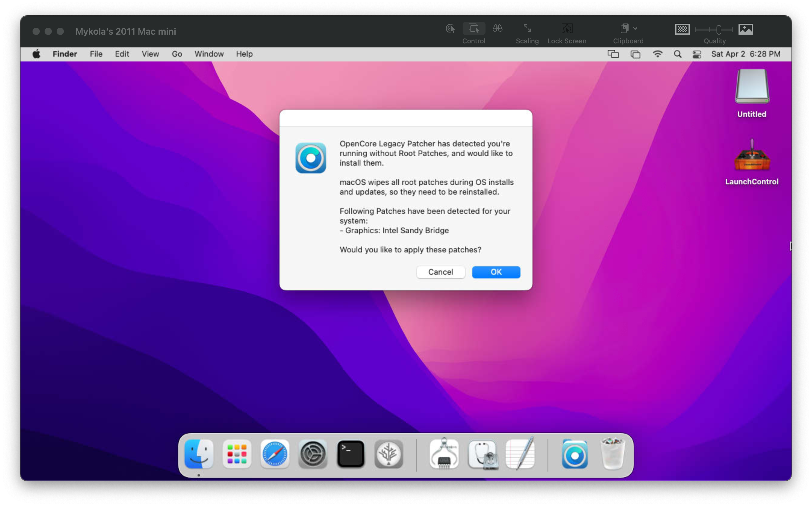The image size is (812, 506).
Task: Cancel the root patches dialog
Action: (440, 272)
